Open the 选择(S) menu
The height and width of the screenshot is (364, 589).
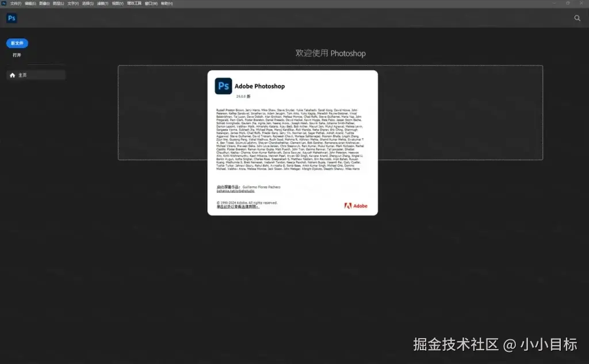click(87, 3)
